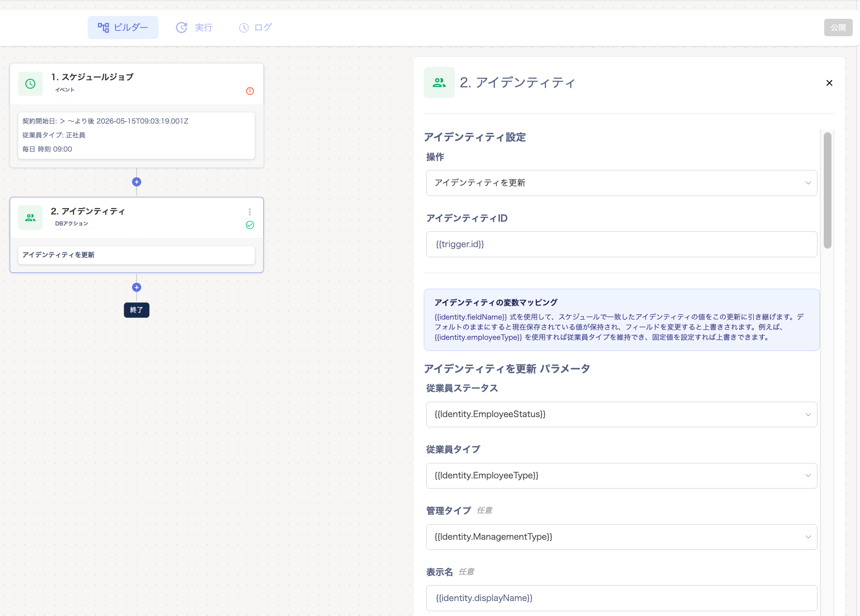The width and height of the screenshot is (860, 616).
Task: Click the DBアクション tag badge
Action: click(x=72, y=224)
